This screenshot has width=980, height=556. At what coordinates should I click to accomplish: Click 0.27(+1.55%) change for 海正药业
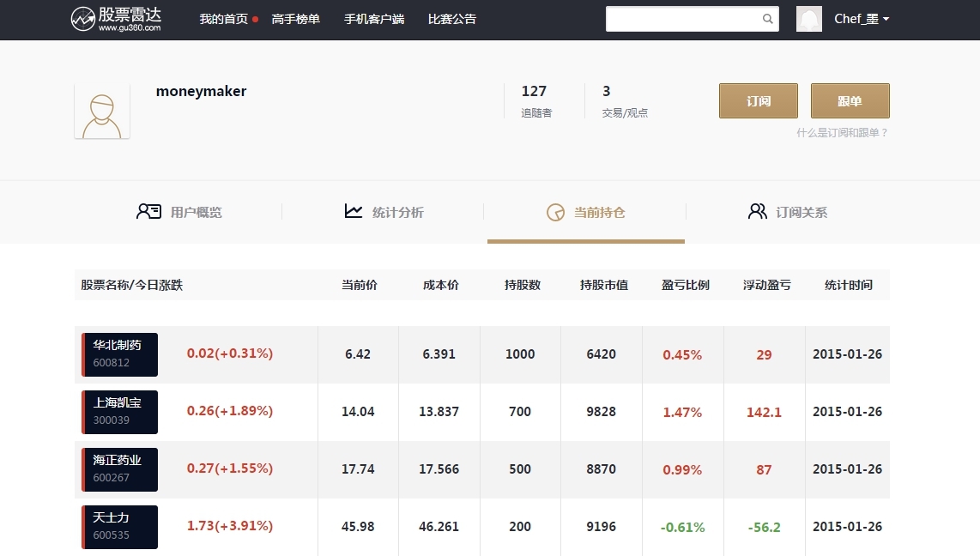(229, 468)
